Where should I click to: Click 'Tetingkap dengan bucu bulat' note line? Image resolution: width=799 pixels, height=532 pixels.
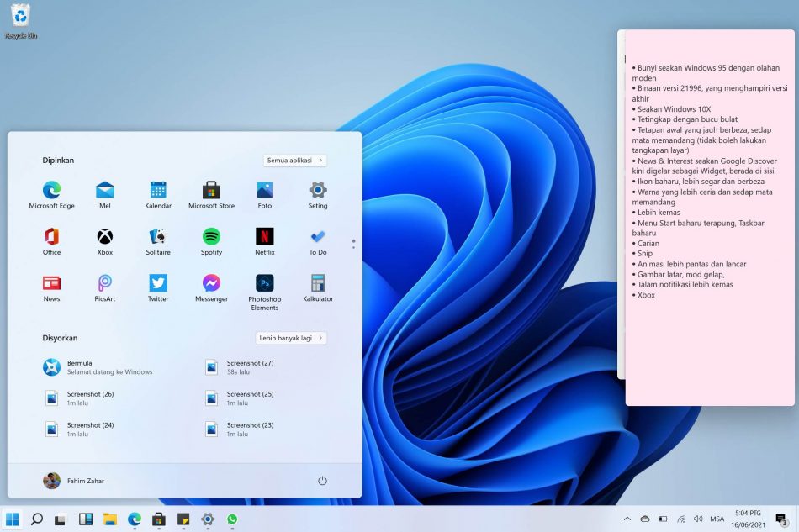(685, 119)
